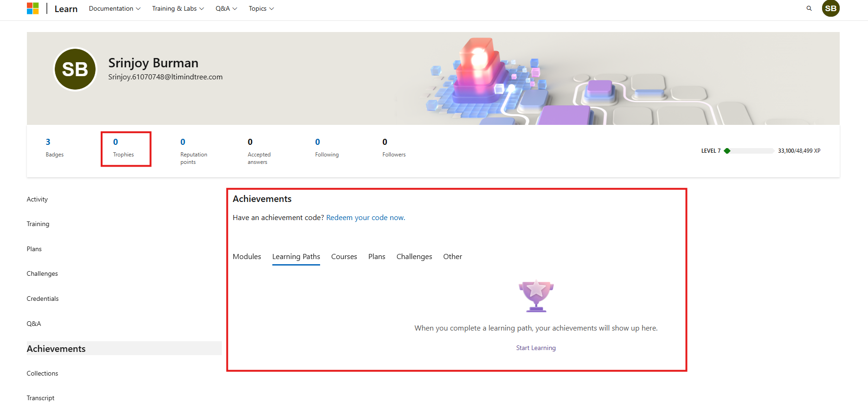
Task: Switch to the Courses tab
Action: pyautogui.click(x=344, y=257)
